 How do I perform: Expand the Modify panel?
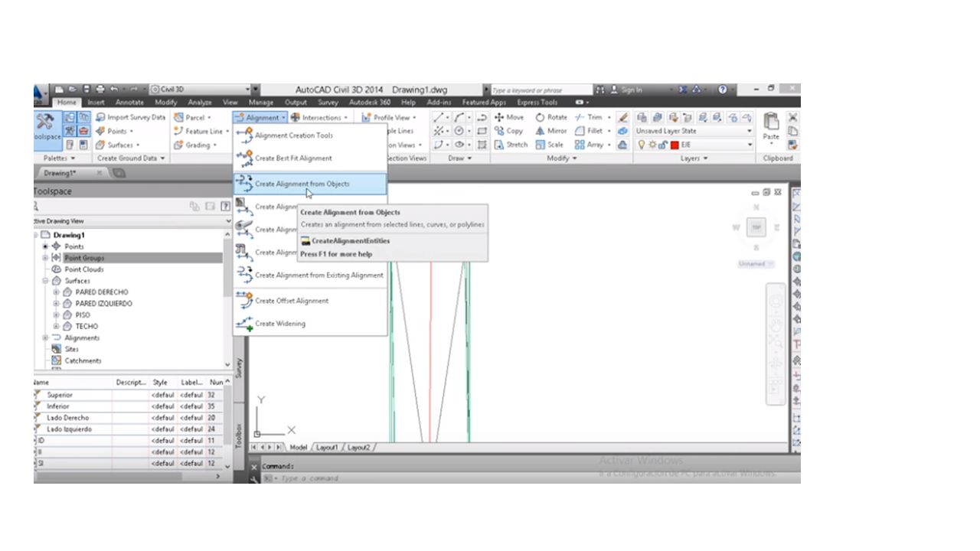(562, 158)
